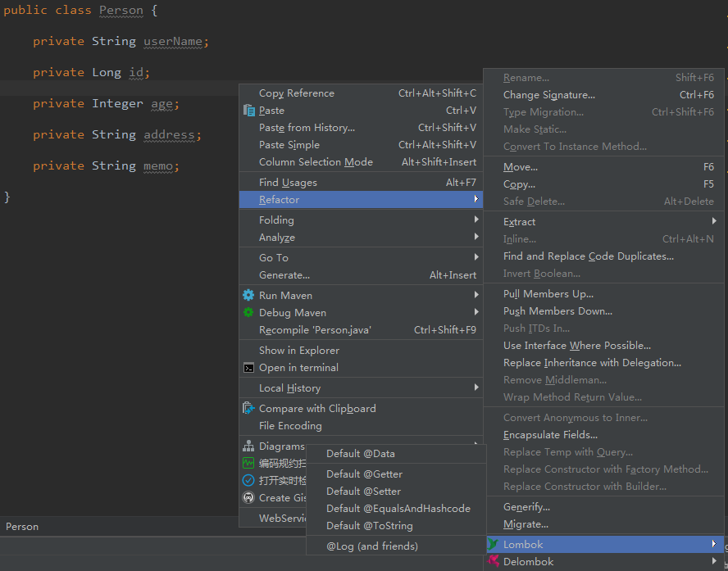Choose Default @Getter option
This screenshot has width=728, height=571.
tap(364, 474)
